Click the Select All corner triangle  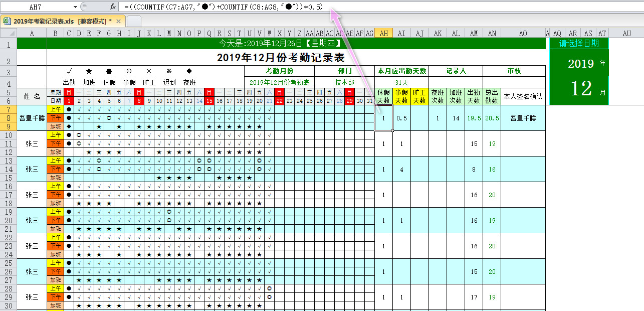(x=8, y=33)
